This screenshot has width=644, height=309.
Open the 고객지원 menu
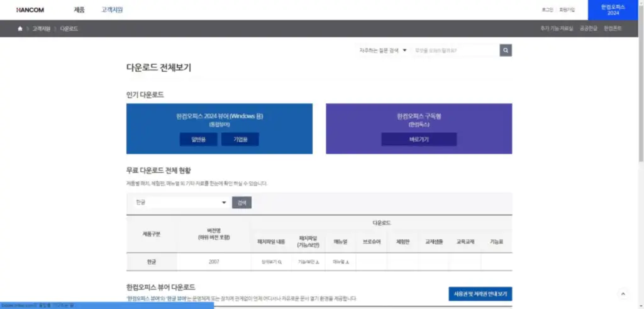[112, 10]
